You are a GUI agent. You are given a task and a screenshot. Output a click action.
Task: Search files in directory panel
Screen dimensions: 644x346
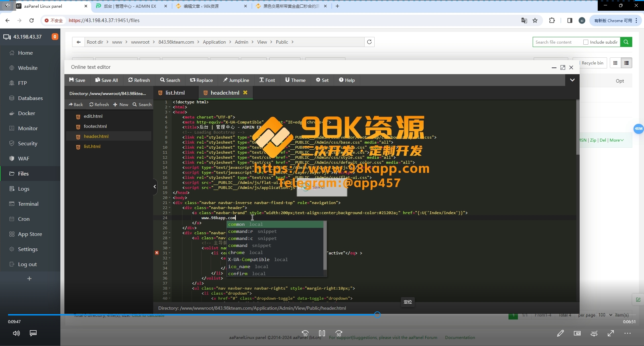click(x=142, y=104)
